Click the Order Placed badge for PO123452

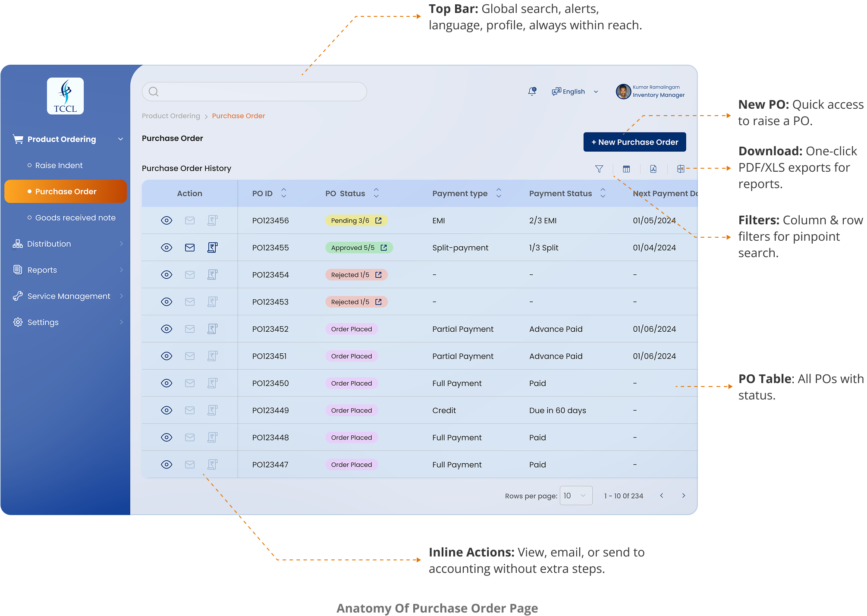click(x=352, y=329)
